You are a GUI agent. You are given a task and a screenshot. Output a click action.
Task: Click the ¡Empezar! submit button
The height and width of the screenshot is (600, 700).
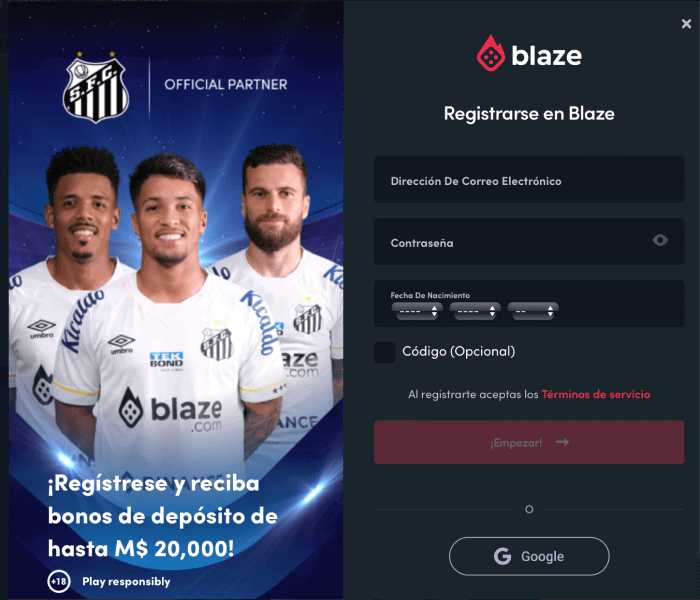(529, 442)
